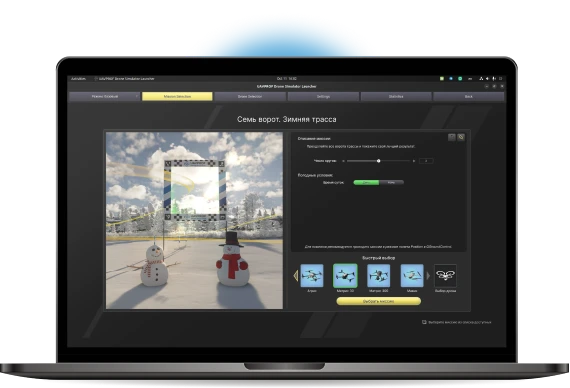Click the right arrow of drone carousel
The image size is (570, 388).
click(x=428, y=276)
